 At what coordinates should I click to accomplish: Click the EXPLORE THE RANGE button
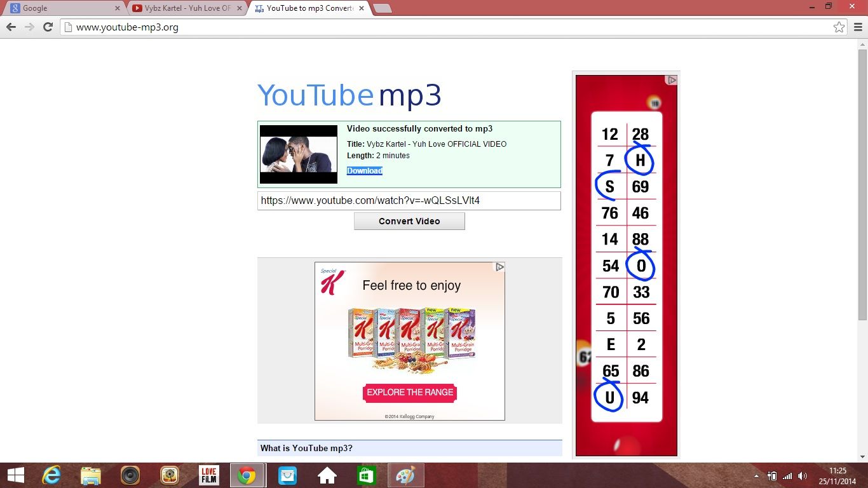point(410,393)
